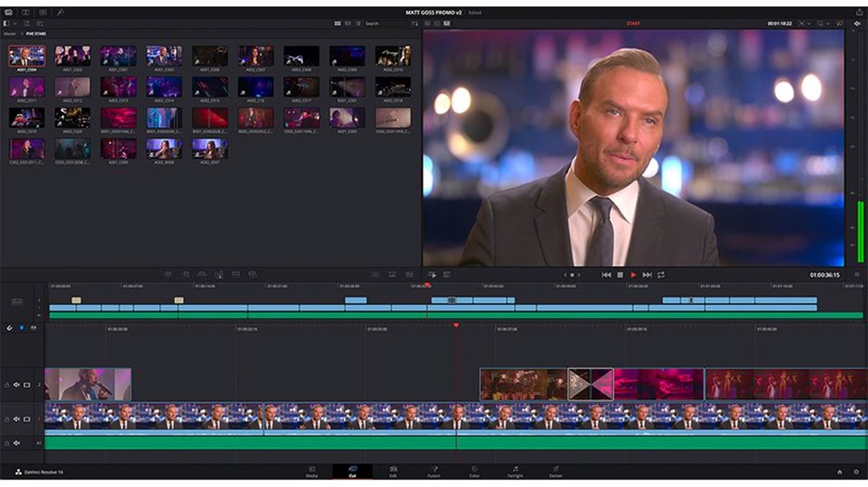Select the cross dissolve transition on timeline
868x487 pixels.
590,385
